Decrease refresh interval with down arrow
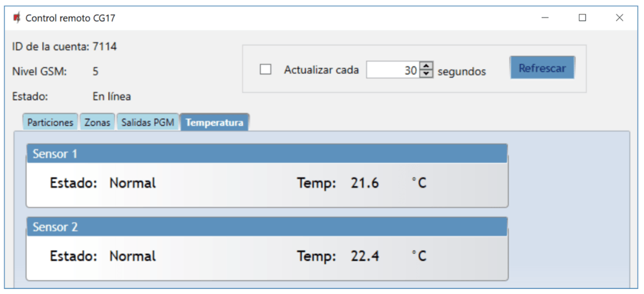 pos(426,74)
